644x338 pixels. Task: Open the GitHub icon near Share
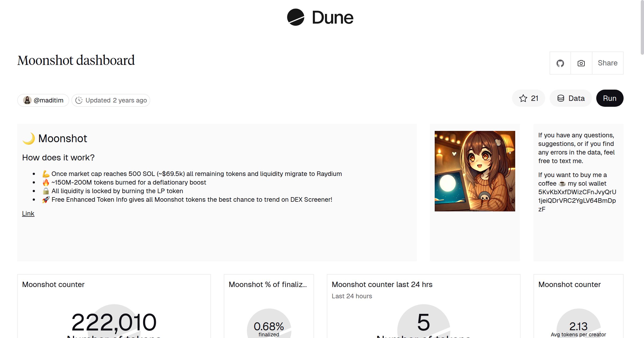tap(560, 63)
